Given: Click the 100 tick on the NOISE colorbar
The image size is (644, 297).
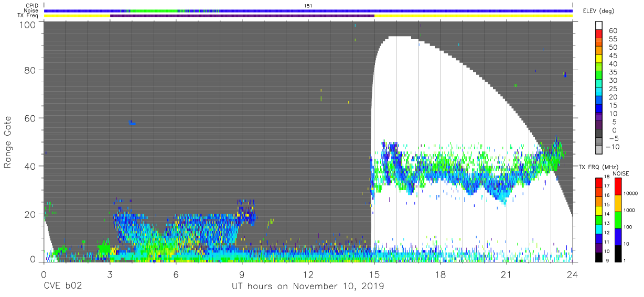Looking at the screenshot, I should pos(628,226).
